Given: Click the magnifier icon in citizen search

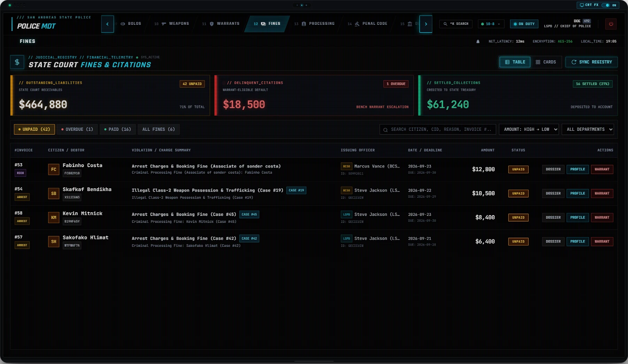Looking at the screenshot, I should tap(386, 130).
